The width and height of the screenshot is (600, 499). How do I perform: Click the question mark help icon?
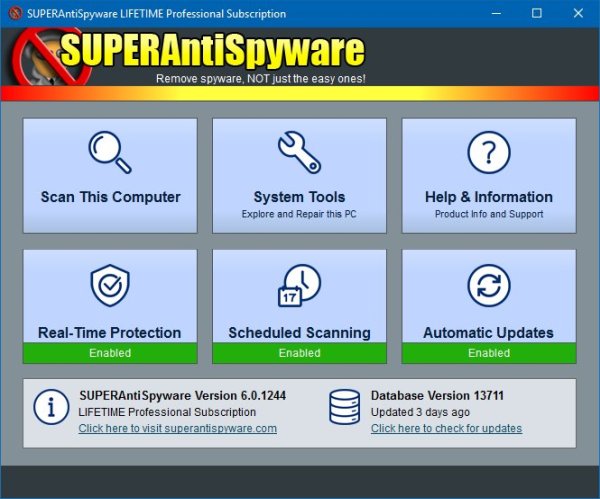point(489,152)
